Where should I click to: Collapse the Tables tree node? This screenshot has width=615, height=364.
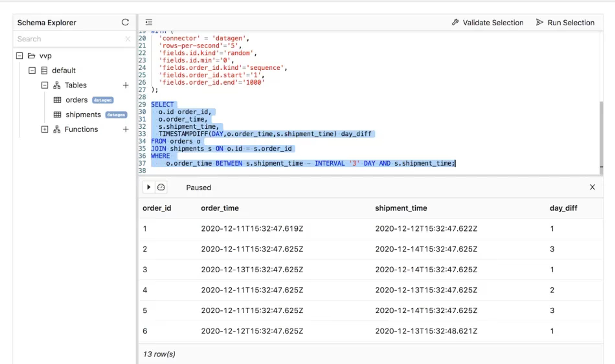(x=45, y=85)
